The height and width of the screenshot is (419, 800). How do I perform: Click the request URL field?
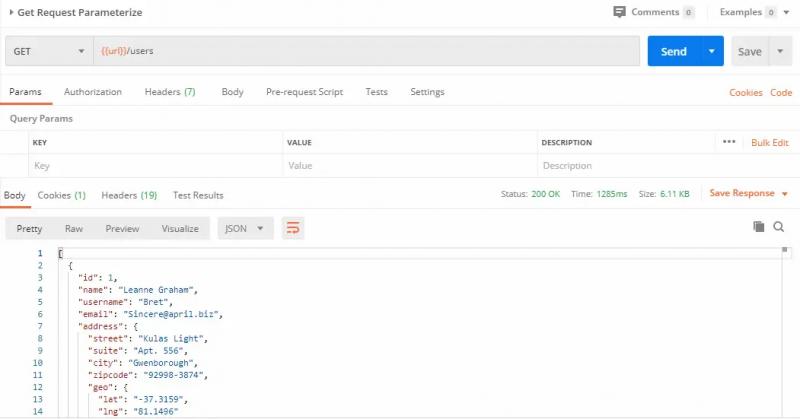point(366,51)
